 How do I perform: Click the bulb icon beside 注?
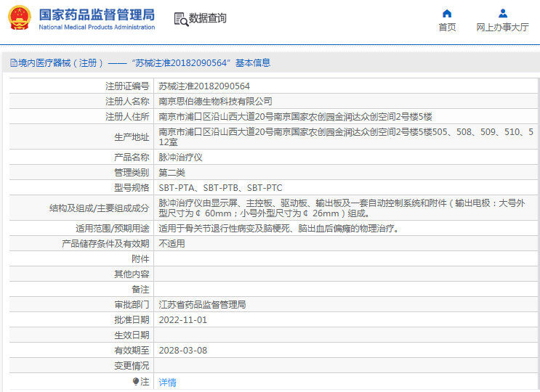coord(135,381)
